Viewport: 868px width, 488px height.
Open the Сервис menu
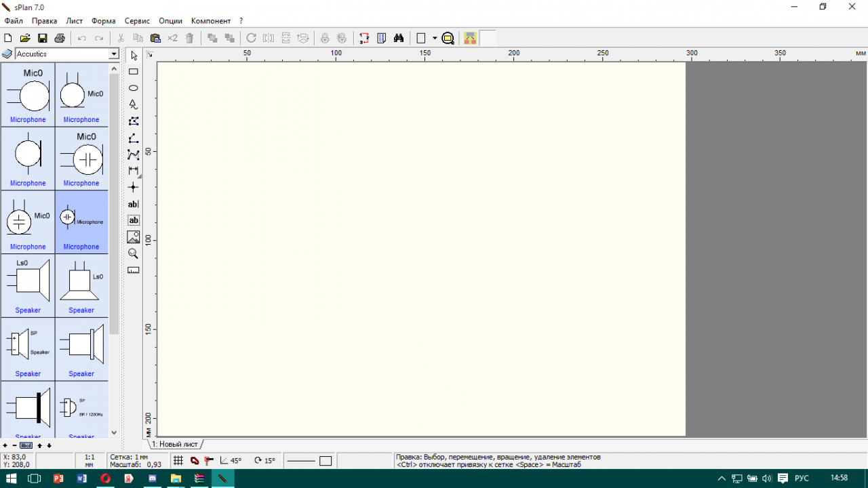pyautogui.click(x=138, y=21)
